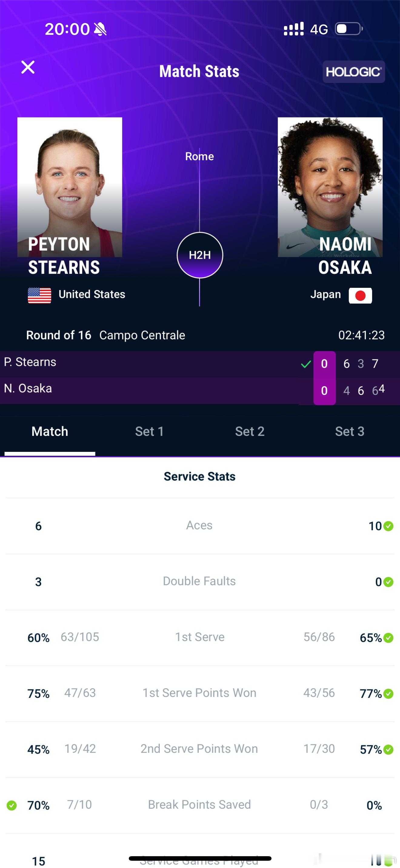Tap green check beside 1st Serve 65%
The width and height of the screenshot is (400, 868).
(388, 638)
